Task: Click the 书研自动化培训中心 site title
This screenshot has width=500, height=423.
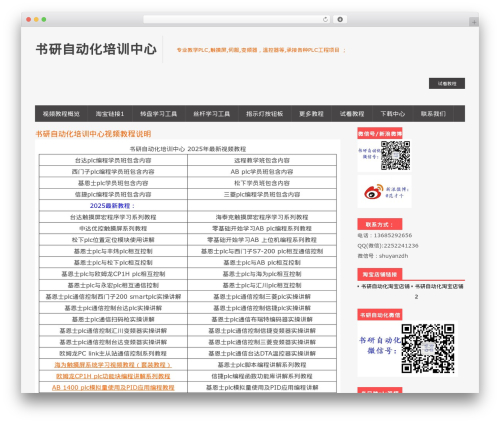Action: click(x=96, y=49)
